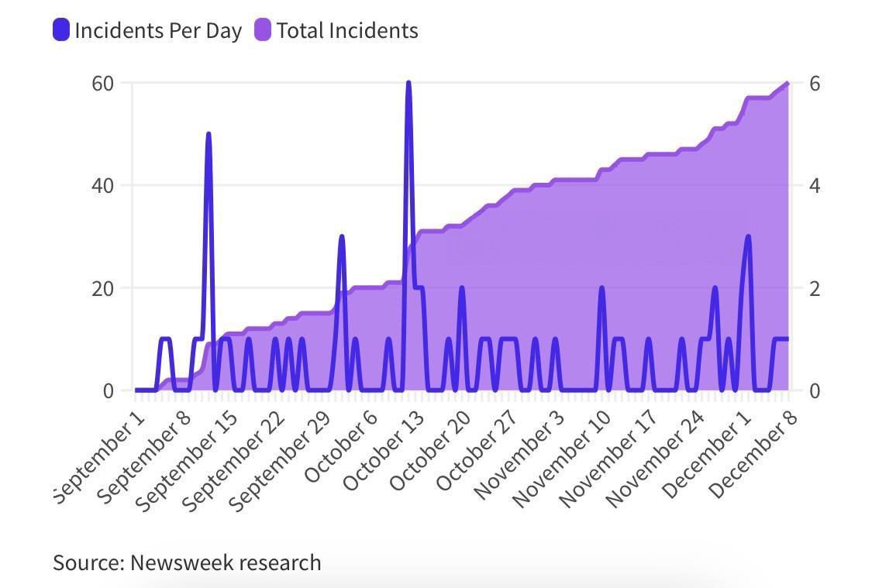Click the 40 value on the left axis
The width and height of the screenshot is (872, 588).
tap(102, 185)
